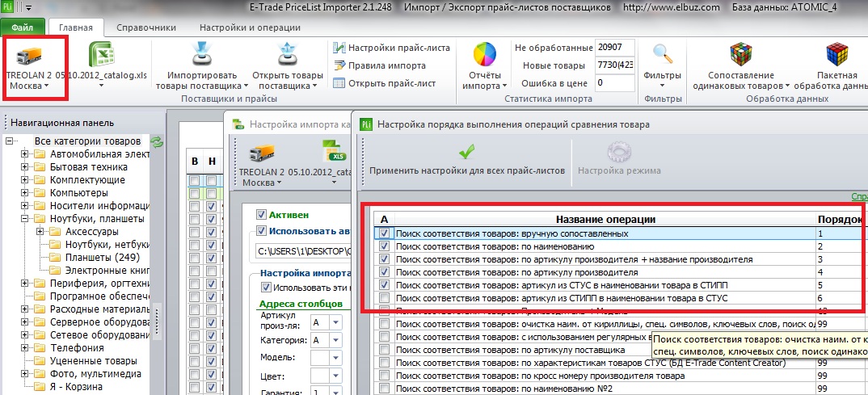Viewport: 868px width, 395px height.
Task: Expand Аксессуары subcategory
Action: click(40, 231)
